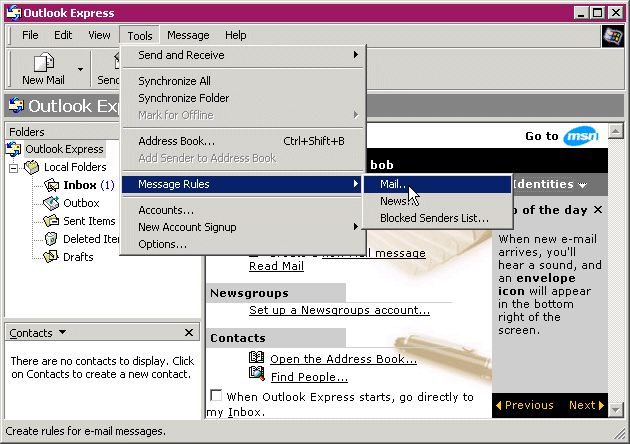Click Set up a Newsgroups account link
630x444 pixels.
coord(339,310)
